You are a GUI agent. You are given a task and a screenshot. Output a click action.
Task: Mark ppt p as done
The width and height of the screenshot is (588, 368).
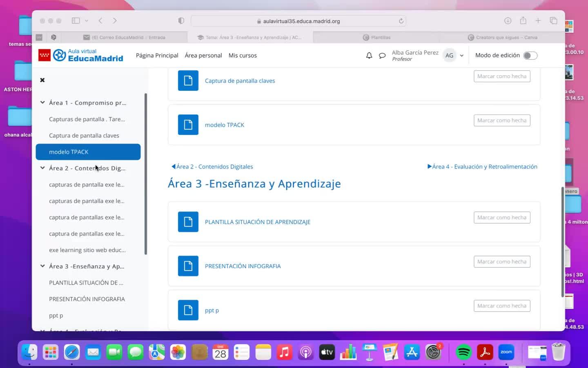[x=502, y=306]
